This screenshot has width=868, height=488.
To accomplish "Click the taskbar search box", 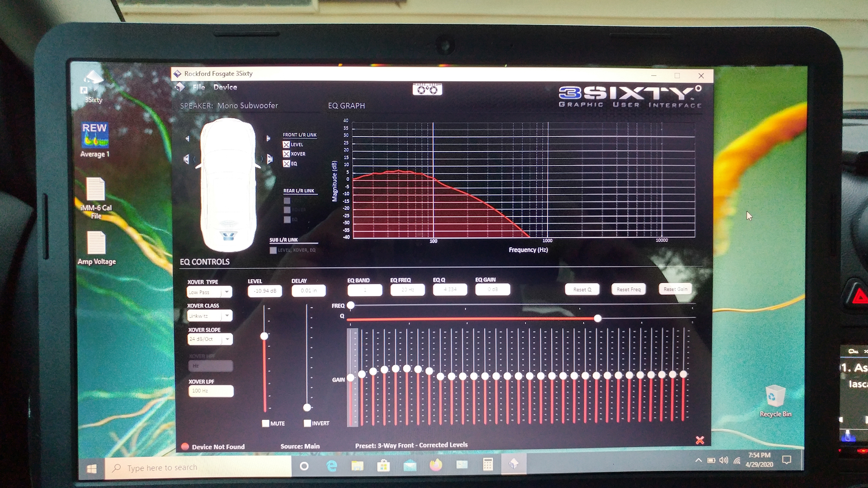I will coord(198,468).
